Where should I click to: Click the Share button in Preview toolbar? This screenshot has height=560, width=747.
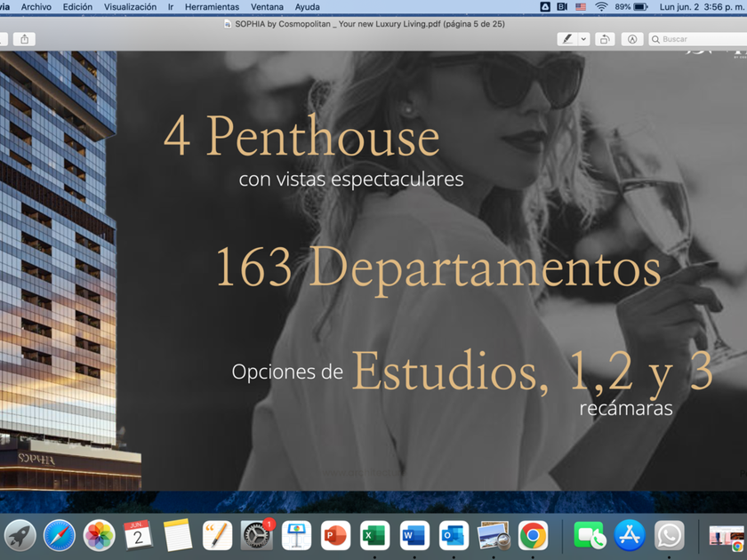tap(25, 39)
